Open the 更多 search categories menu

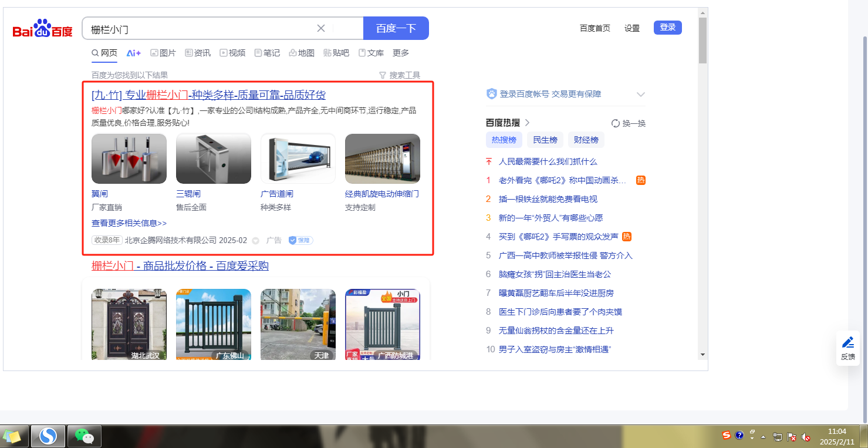click(x=401, y=53)
